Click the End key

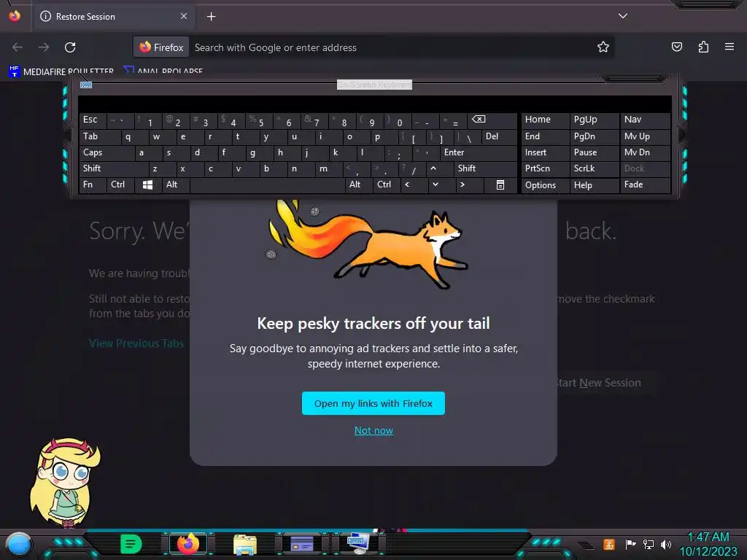pyautogui.click(x=546, y=136)
